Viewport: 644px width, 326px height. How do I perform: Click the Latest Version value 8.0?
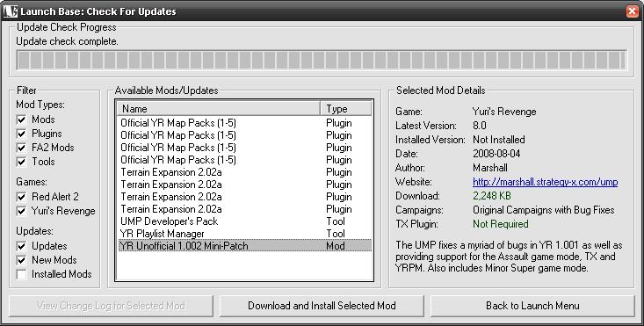point(480,126)
